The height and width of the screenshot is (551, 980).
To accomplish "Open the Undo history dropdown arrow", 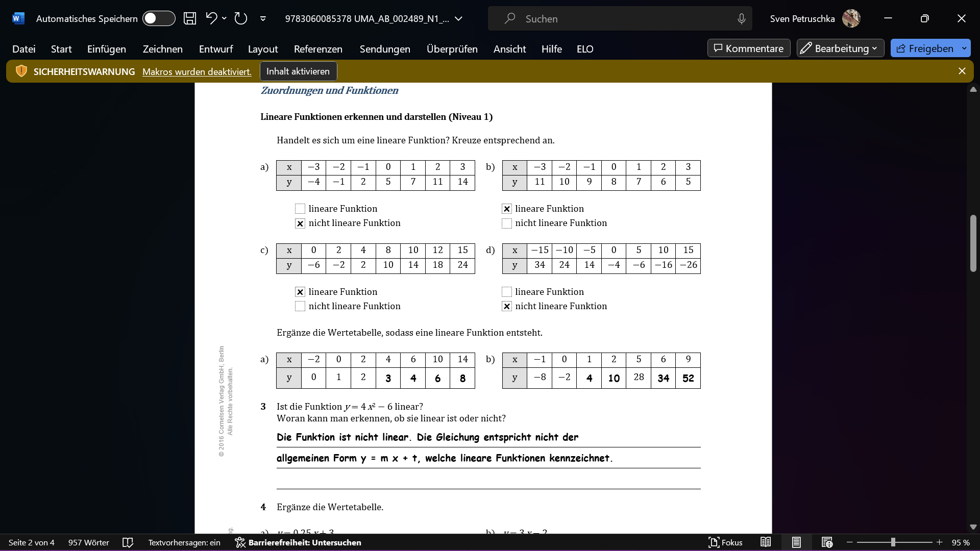I will point(224,18).
